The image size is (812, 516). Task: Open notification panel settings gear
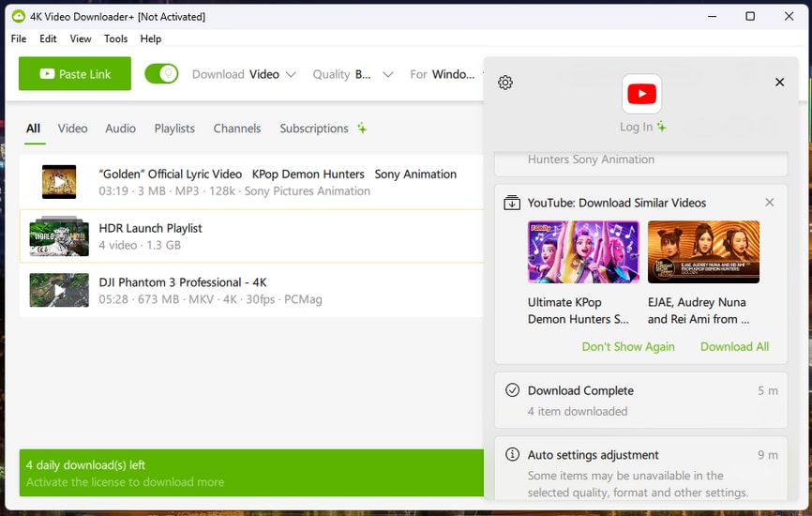[x=505, y=83]
